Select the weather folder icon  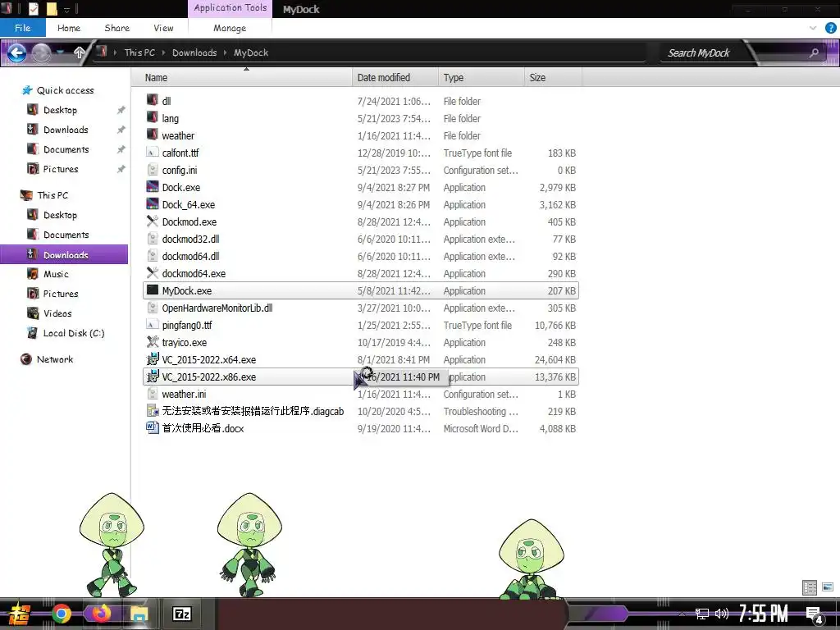tap(152, 135)
